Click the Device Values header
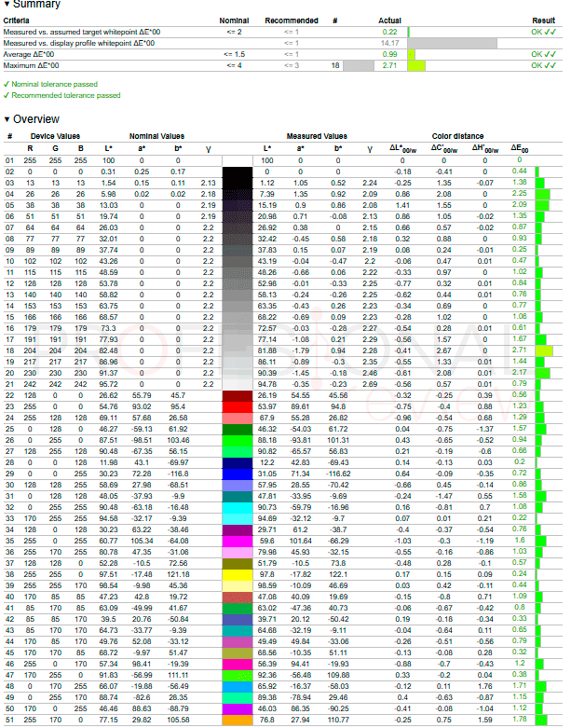 pyautogui.click(x=55, y=136)
